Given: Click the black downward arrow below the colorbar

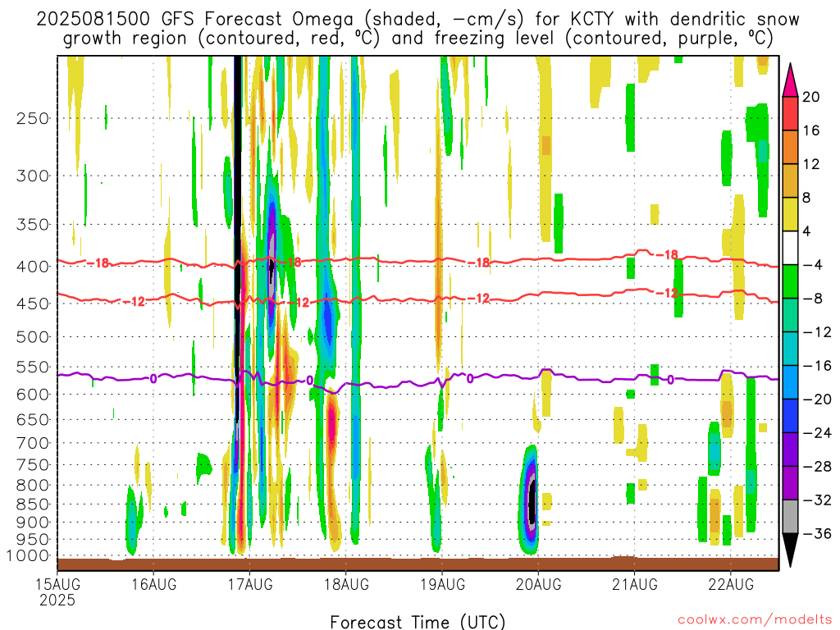Looking at the screenshot, I should tap(790, 550).
